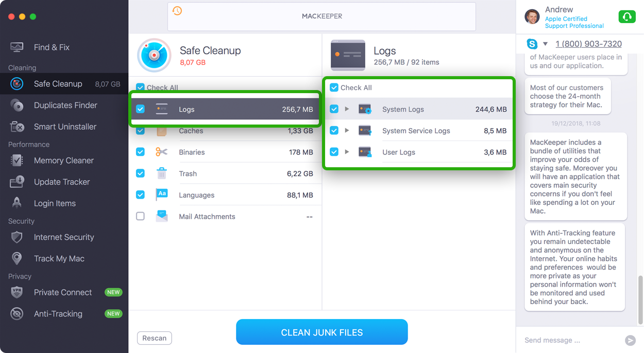The width and height of the screenshot is (644, 353).
Task: Uncheck the Trash checkbox
Action: point(140,173)
